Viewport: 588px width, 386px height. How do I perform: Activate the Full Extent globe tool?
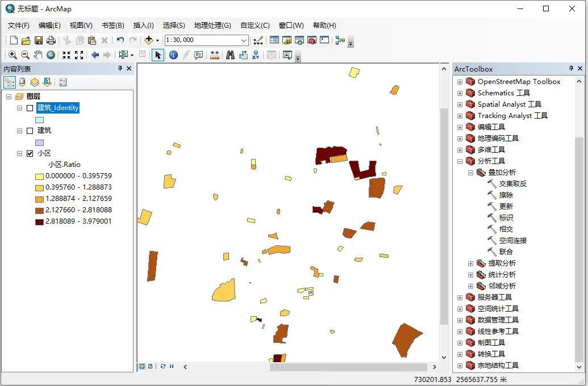pyautogui.click(x=51, y=54)
